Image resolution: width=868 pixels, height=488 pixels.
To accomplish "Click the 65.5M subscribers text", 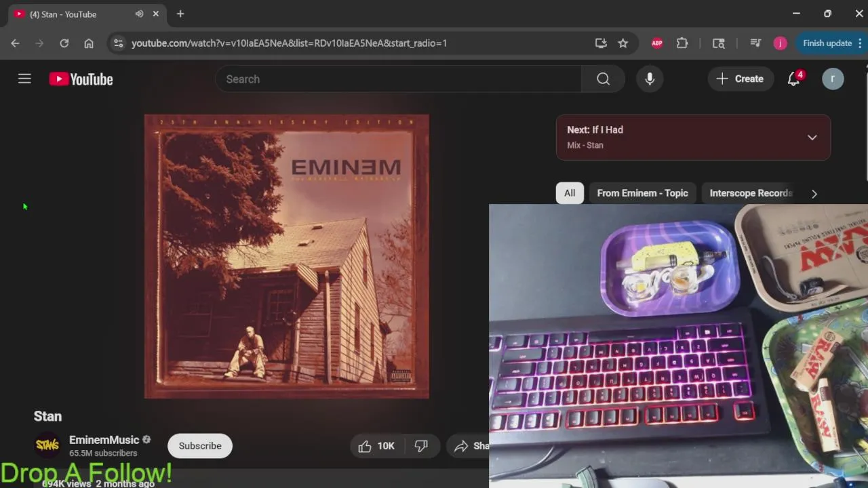I will (103, 453).
